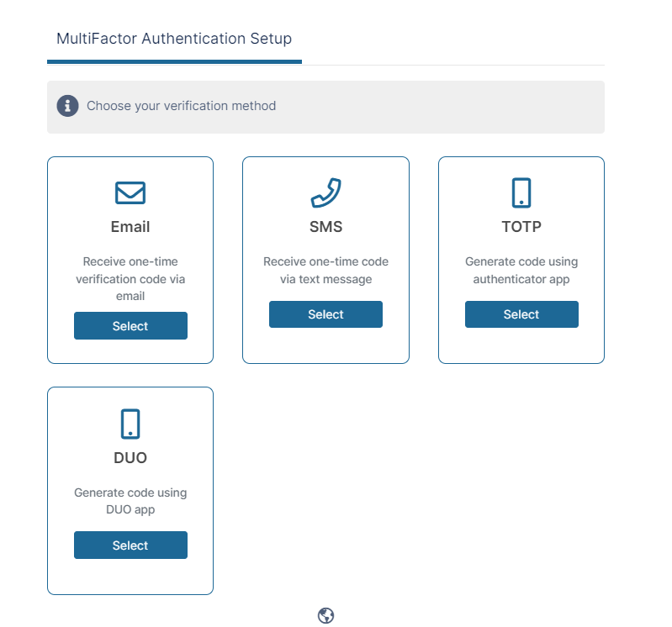Click the Email card heading
The height and width of the screenshot is (627, 672).
point(130,227)
